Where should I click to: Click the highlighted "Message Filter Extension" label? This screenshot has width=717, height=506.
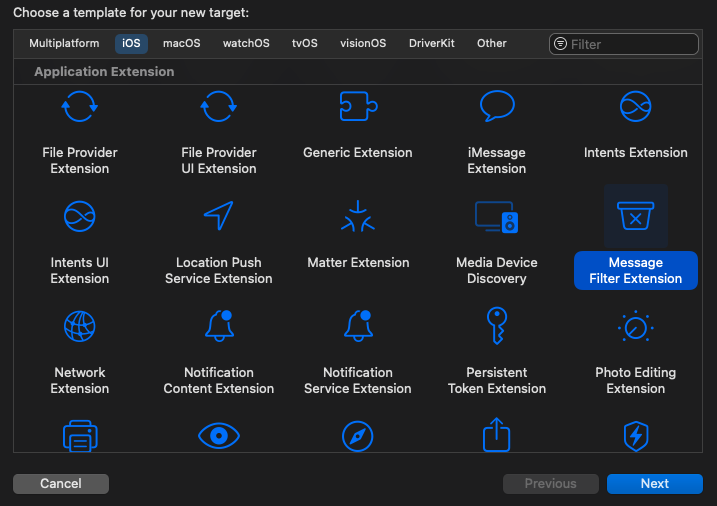[636, 271]
